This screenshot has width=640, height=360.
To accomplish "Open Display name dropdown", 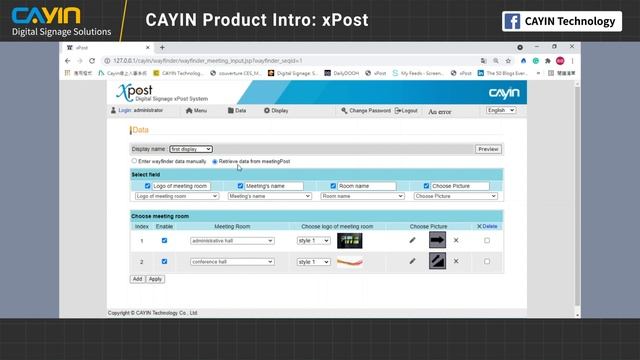I will tap(191, 149).
